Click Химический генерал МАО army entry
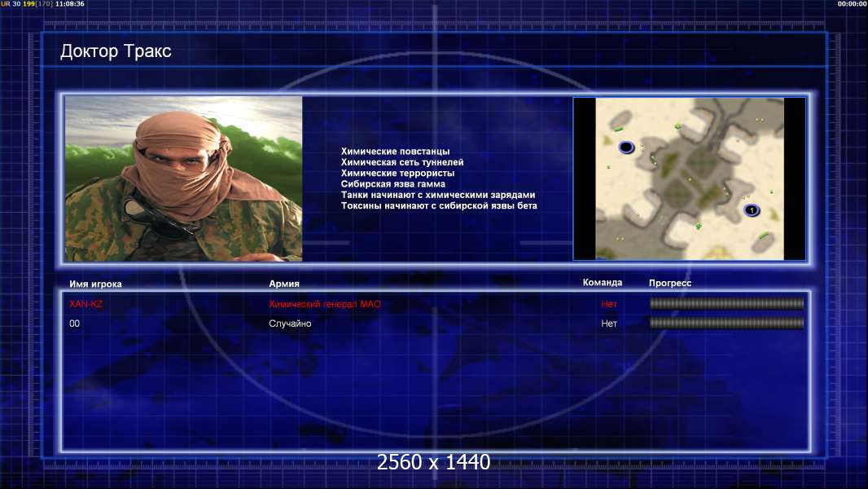Image resolution: width=868 pixels, height=489 pixels. coord(325,304)
